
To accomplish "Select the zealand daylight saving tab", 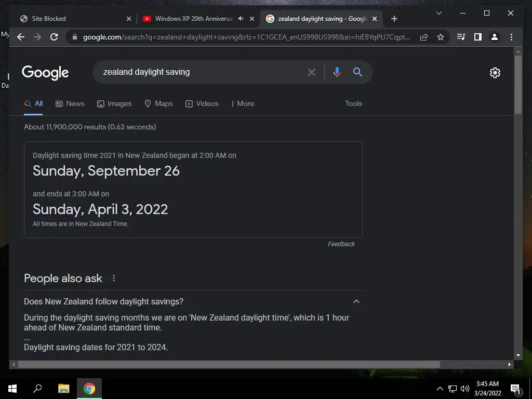I will pos(322,19).
